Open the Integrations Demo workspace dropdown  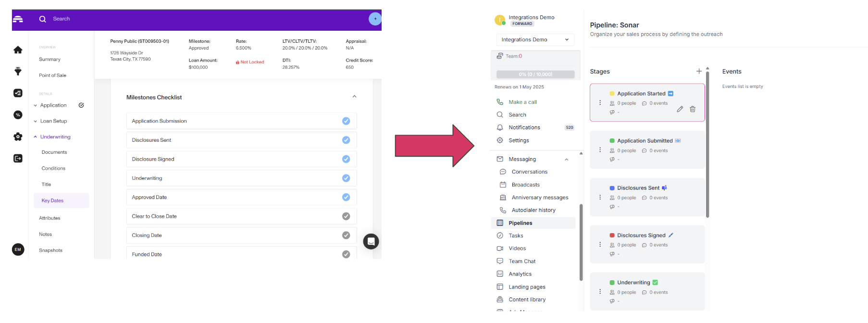click(535, 39)
